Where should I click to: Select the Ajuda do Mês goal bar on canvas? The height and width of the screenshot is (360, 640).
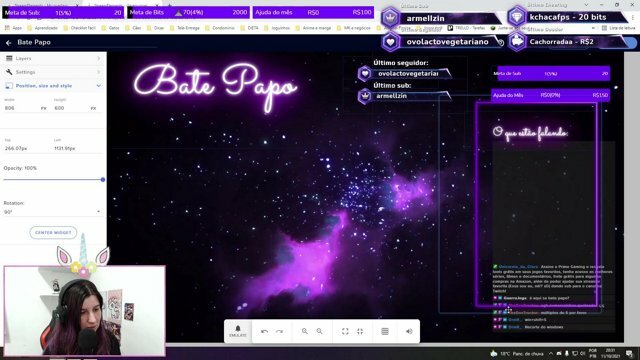(x=551, y=95)
